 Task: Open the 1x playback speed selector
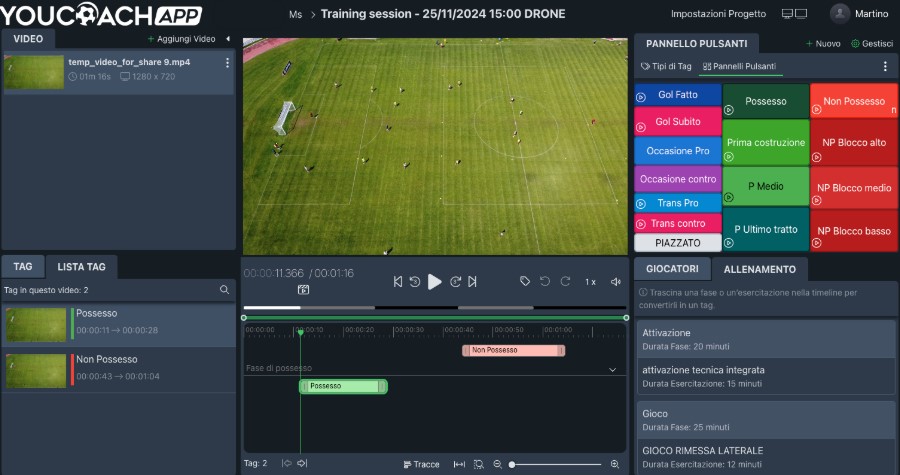coord(590,282)
